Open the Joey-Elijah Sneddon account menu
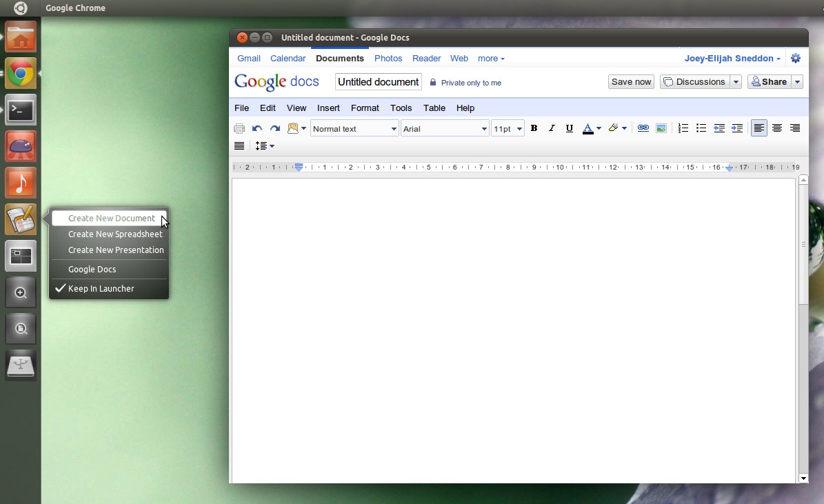Image resolution: width=824 pixels, height=504 pixels. (x=732, y=59)
